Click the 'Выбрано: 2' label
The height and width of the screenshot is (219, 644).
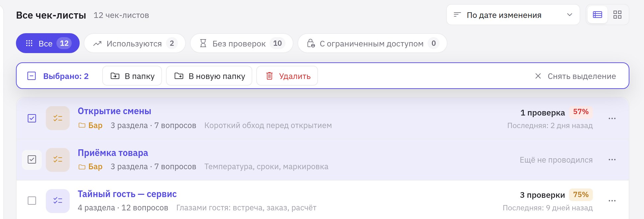66,76
